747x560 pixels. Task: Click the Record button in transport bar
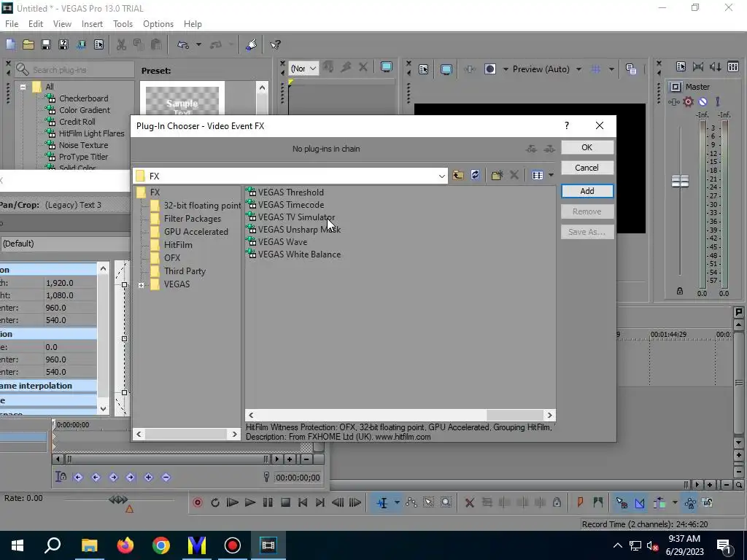[198, 502]
